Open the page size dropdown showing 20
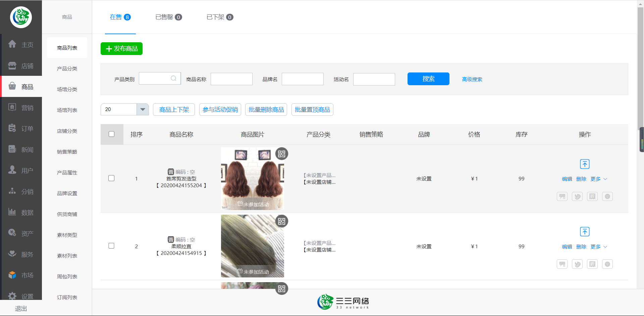The width and height of the screenshot is (644, 316). click(x=143, y=109)
